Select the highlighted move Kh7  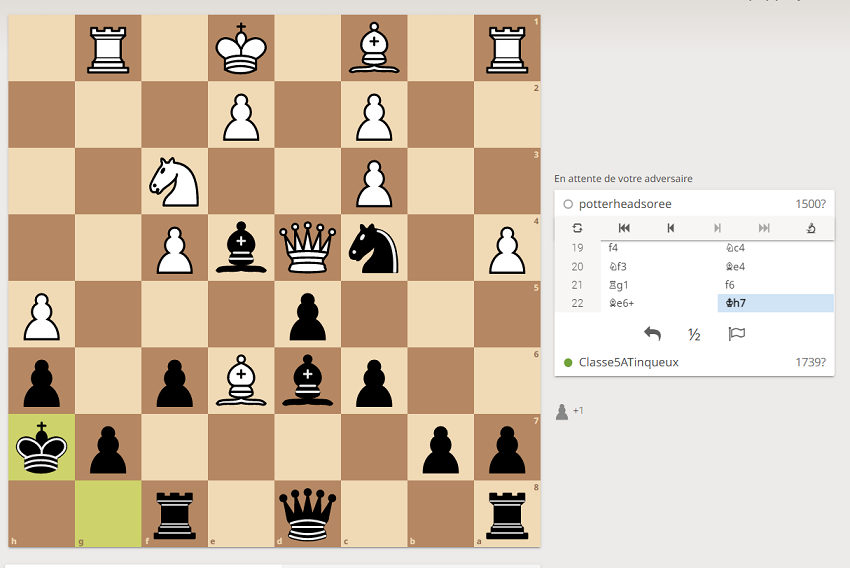pos(776,303)
